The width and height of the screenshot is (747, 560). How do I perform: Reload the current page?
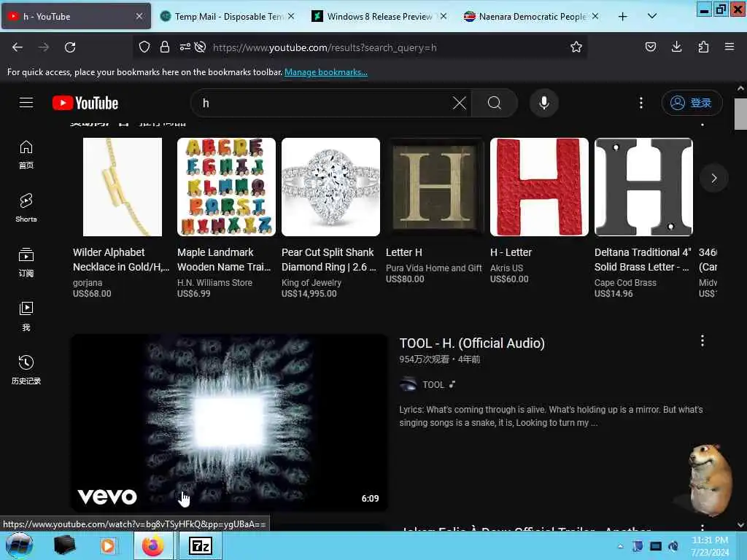(70, 47)
